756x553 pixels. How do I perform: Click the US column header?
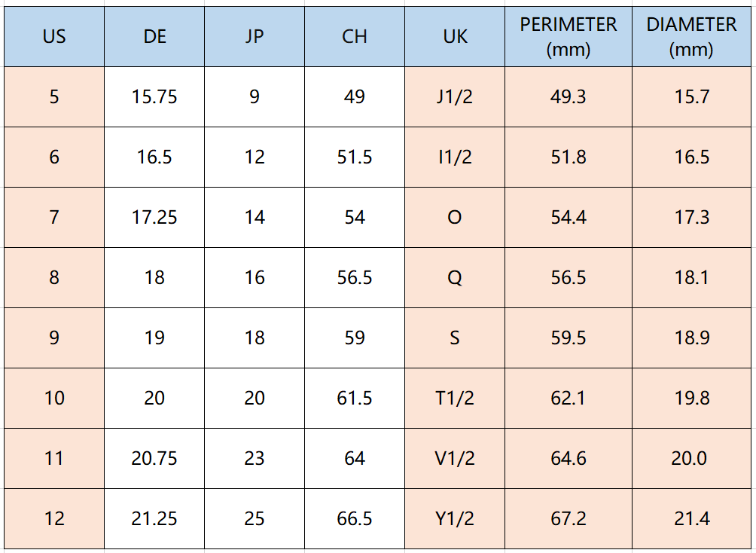54,36
